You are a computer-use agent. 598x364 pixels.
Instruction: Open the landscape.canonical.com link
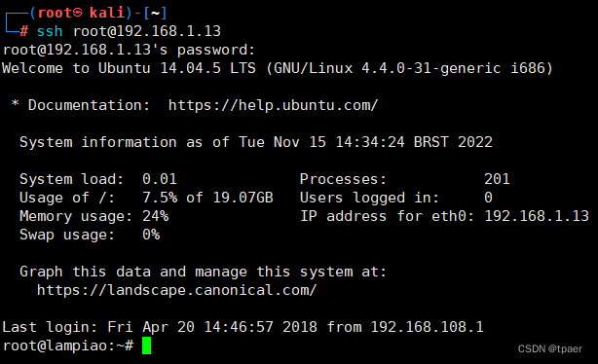pyautogui.click(x=176, y=290)
